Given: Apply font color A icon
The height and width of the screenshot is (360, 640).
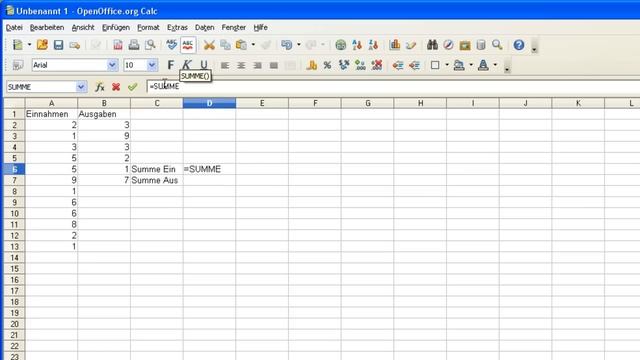Looking at the screenshot, I should (x=483, y=65).
